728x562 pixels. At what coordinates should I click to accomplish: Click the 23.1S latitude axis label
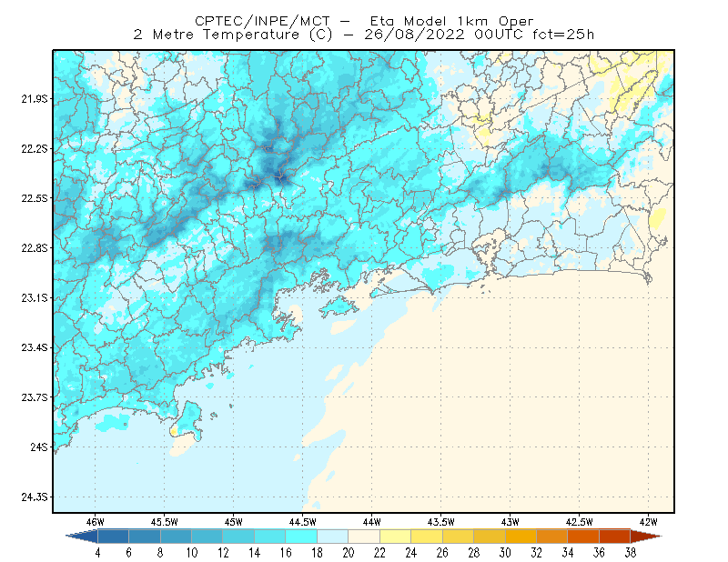35,297
